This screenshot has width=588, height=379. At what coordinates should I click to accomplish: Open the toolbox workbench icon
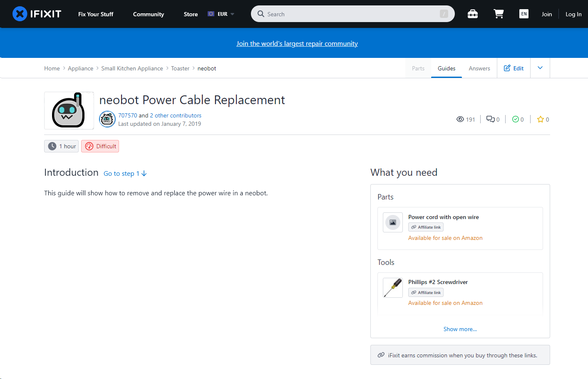pos(473,14)
